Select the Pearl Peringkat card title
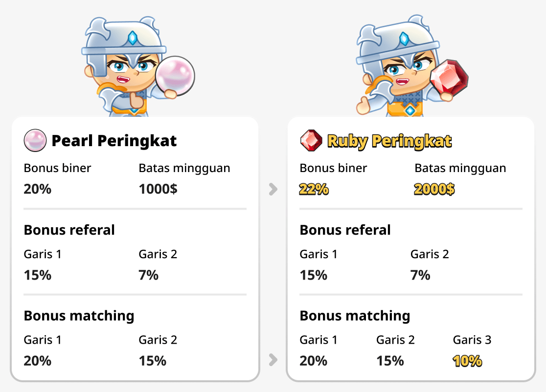 (115, 141)
